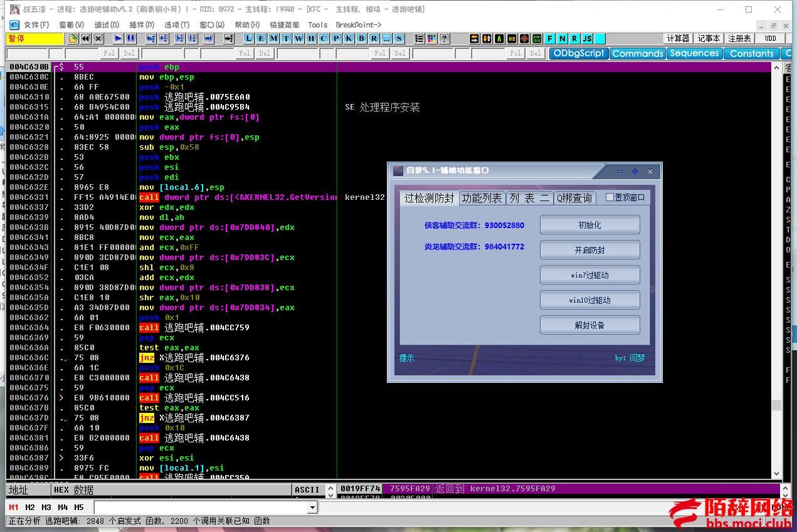Screen dimensions: 797x532
Task: Show the CPU window (C icon)
Action: pyautogui.click(x=323, y=38)
